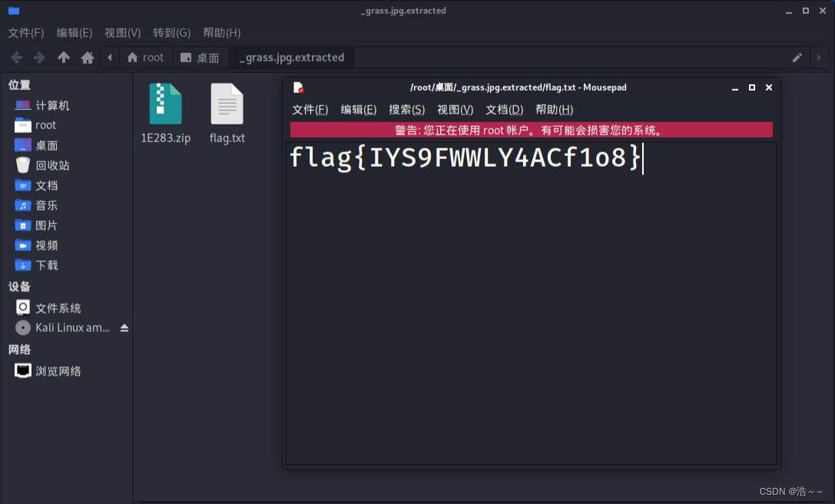Image resolution: width=835 pixels, height=504 pixels.
Task: Click the root breadcrumb button
Action: coord(146,57)
